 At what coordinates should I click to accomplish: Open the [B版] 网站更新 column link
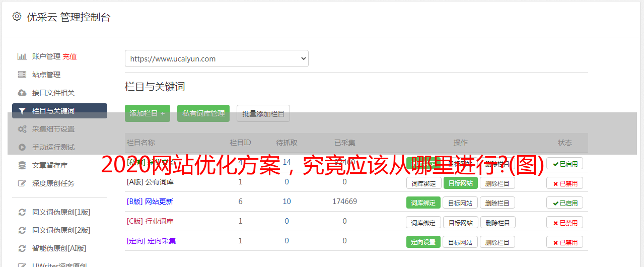click(x=150, y=202)
